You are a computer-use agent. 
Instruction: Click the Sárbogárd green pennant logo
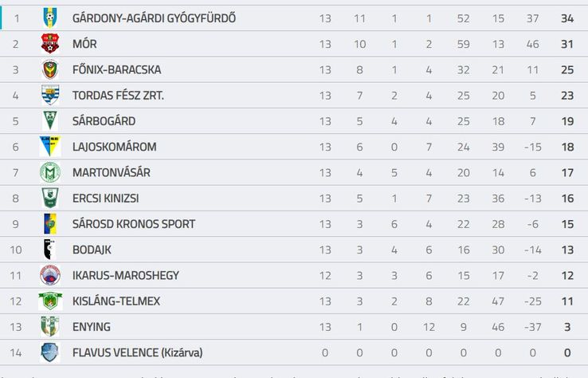click(x=50, y=121)
